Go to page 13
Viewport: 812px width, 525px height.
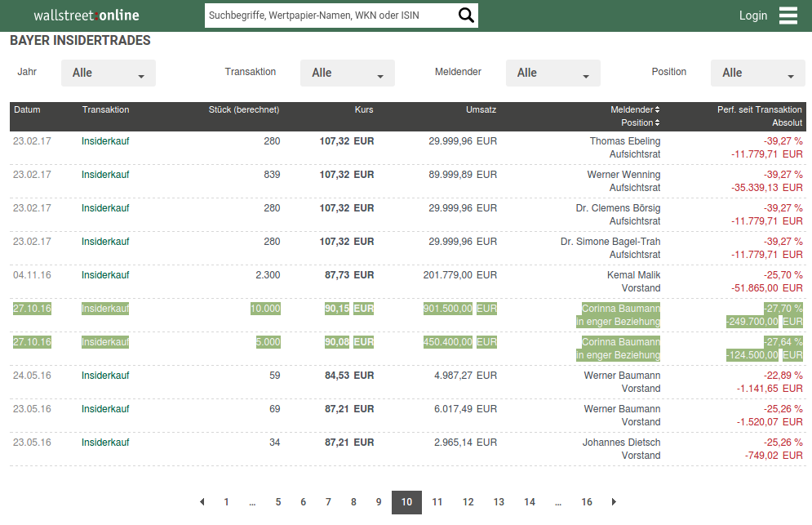tap(499, 502)
